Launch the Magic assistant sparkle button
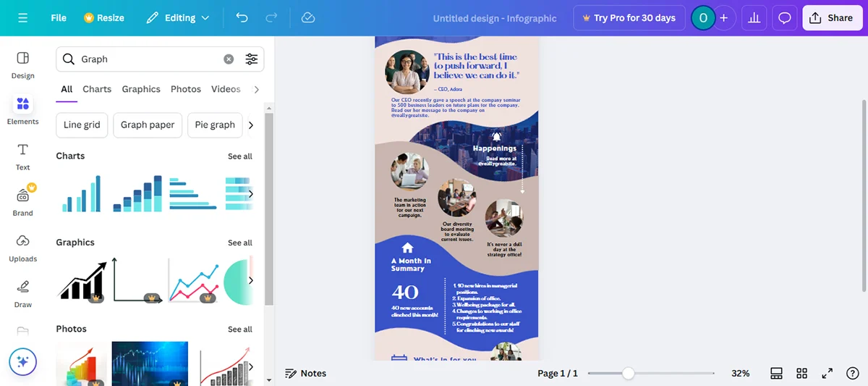The image size is (868, 386). pyautogui.click(x=22, y=361)
